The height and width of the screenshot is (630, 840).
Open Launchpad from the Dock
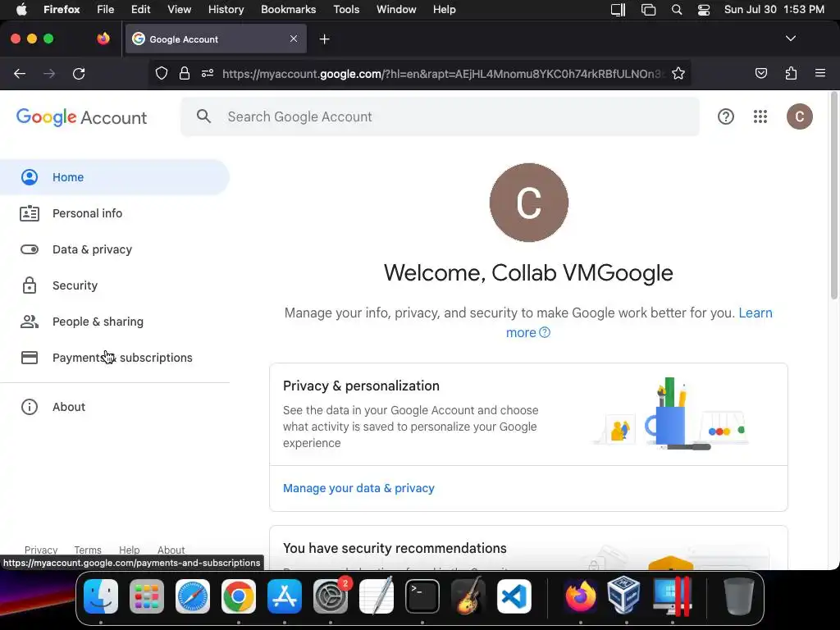[147, 596]
